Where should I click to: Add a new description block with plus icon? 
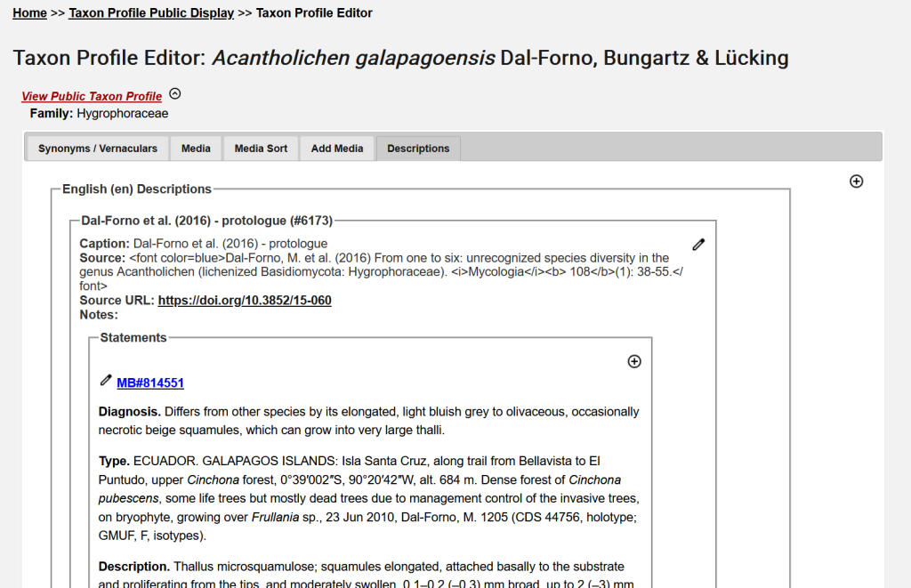(856, 181)
